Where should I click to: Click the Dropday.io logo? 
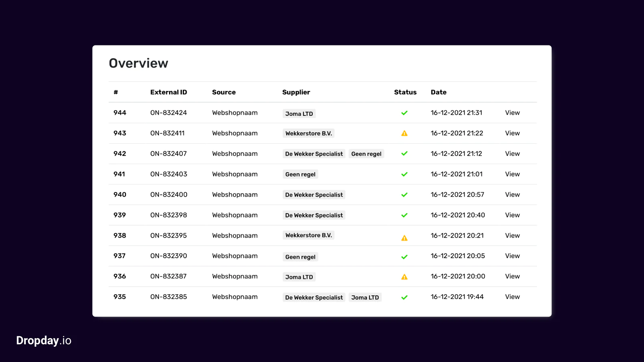coord(43,341)
